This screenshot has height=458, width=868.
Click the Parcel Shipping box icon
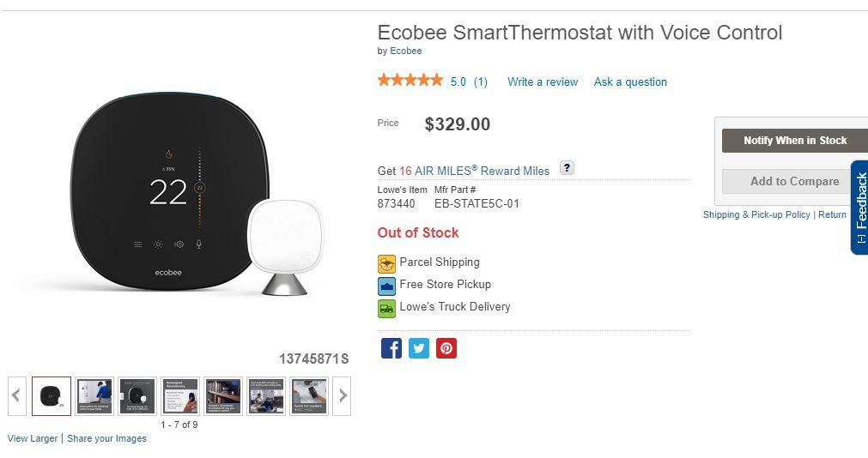[x=386, y=263]
